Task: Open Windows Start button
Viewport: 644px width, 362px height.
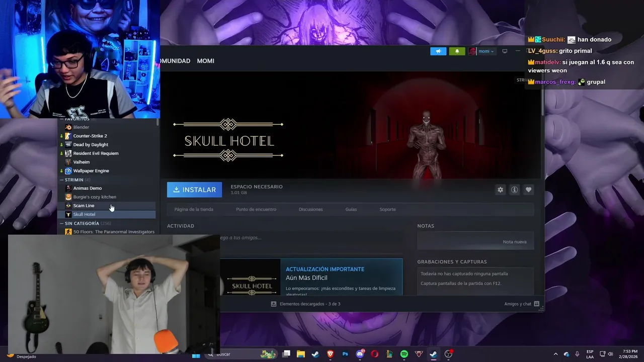Action: click(196, 354)
